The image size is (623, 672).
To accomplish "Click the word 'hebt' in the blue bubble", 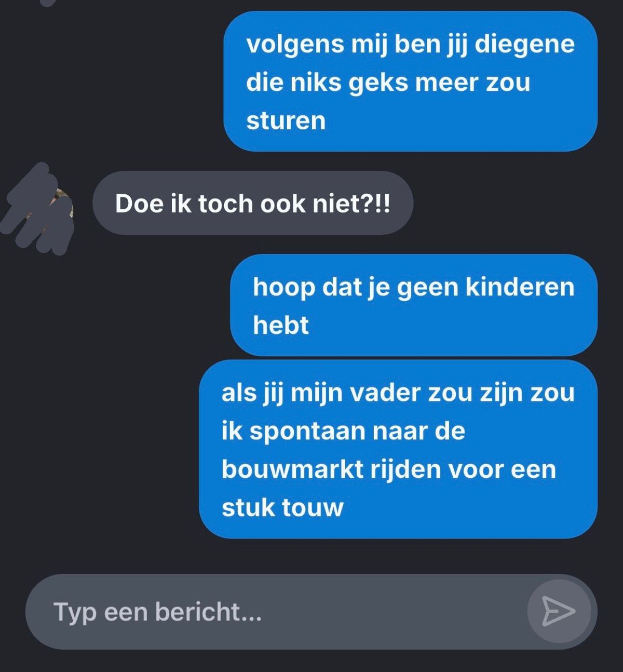I will (281, 325).
